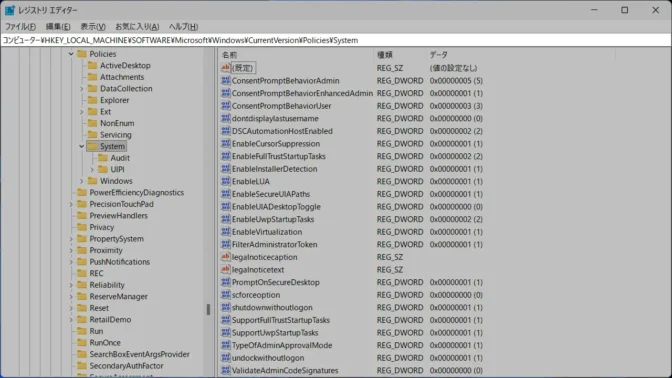
Task: Click the DWORD icon of ConsentPromptBehaviorAdmin
Action: click(x=225, y=81)
